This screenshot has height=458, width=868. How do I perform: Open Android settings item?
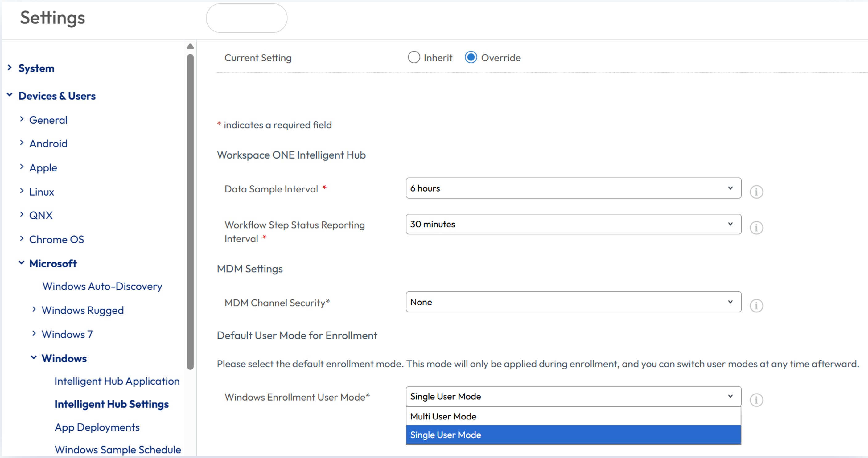48,143
